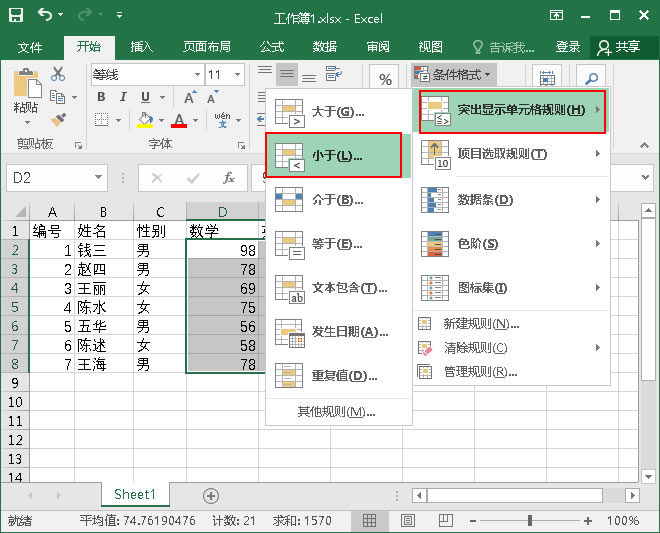Switch to the 文件 tab

click(30, 47)
